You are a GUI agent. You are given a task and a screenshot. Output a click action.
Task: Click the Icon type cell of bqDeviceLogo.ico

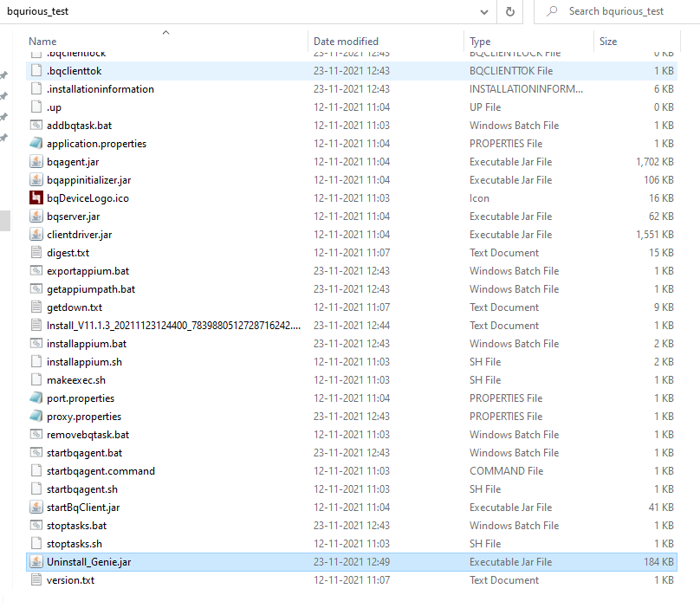tap(479, 198)
